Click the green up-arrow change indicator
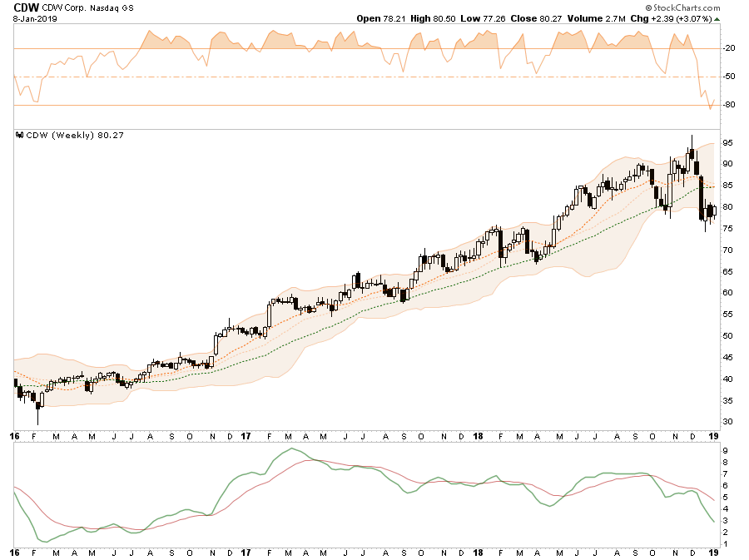Screen dimensions: 749x560 717,20
